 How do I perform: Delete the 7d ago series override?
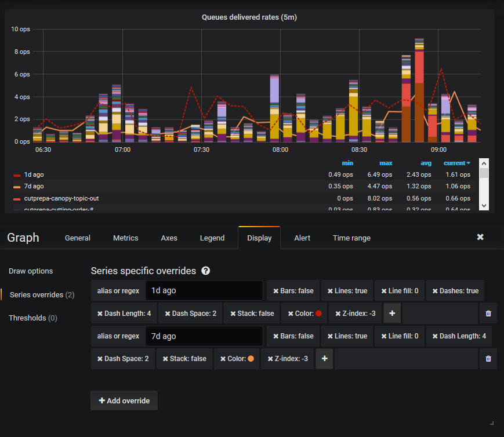tap(488, 358)
